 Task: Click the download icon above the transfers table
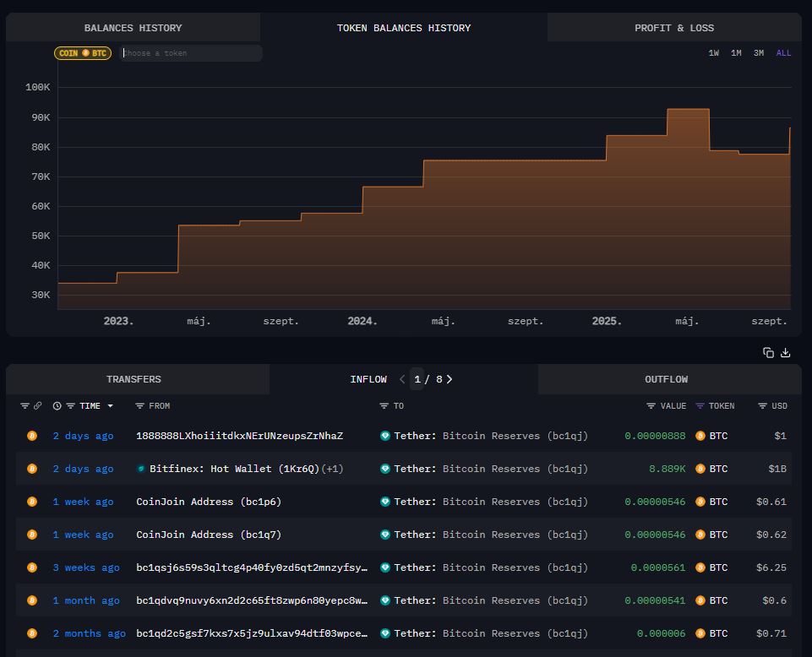click(x=786, y=353)
